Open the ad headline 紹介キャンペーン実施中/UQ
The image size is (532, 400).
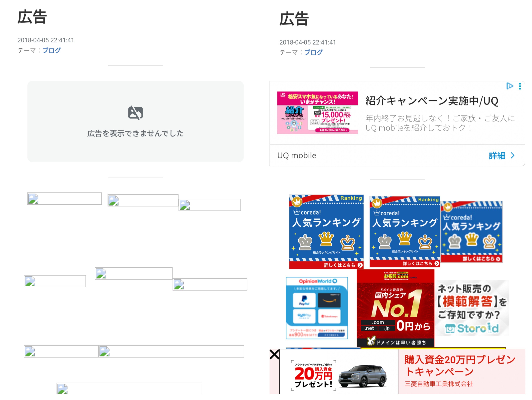[432, 101]
